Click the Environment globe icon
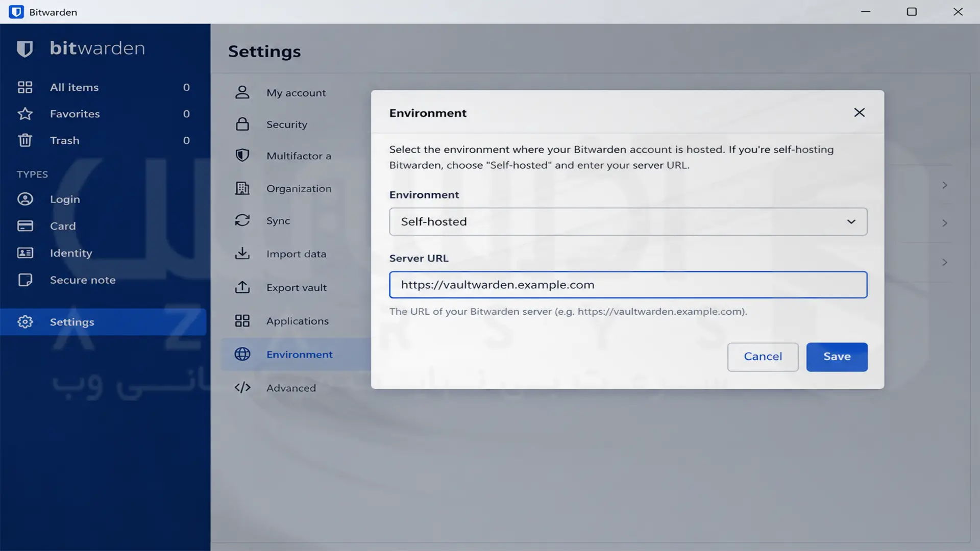Screen dimensions: 980x551 [242, 354]
